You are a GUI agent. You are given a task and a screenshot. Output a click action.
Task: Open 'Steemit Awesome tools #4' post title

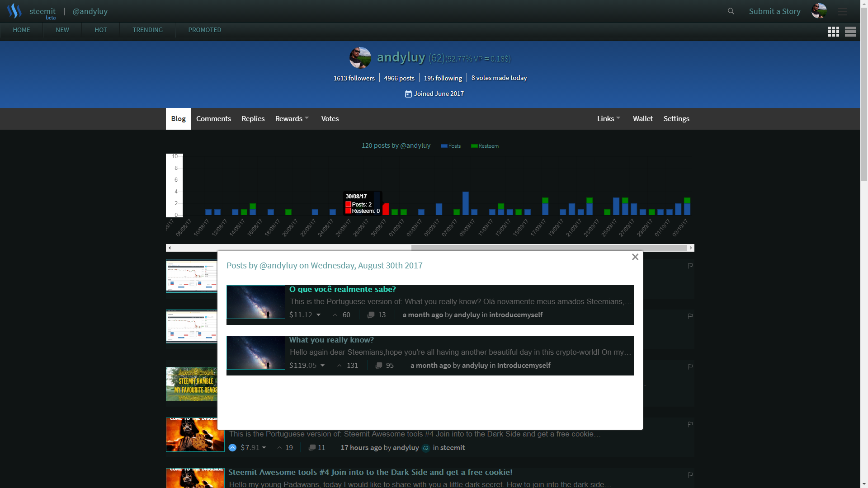tap(370, 472)
